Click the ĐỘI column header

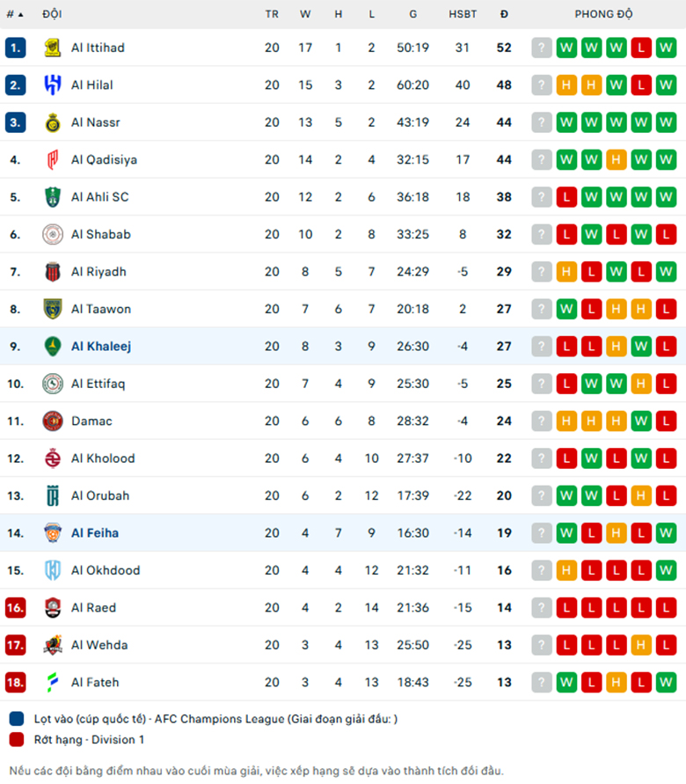[52, 14]
